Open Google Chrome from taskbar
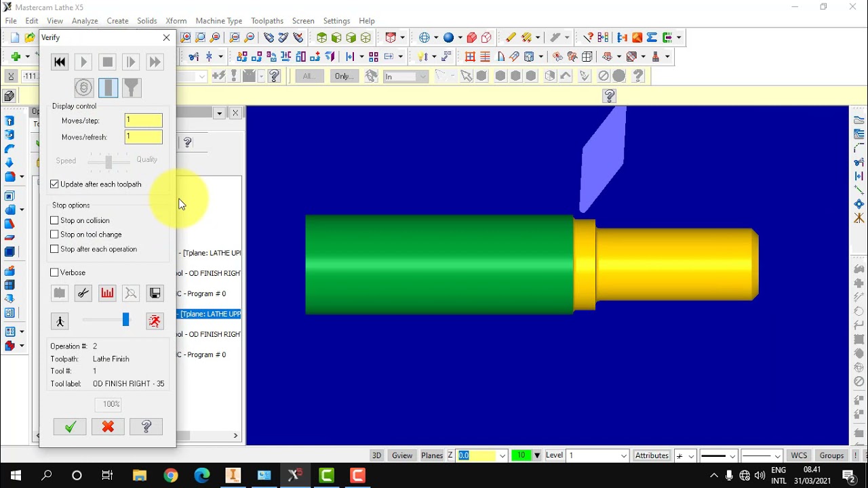Screen dimensions: 868x488 coord(170,475)
